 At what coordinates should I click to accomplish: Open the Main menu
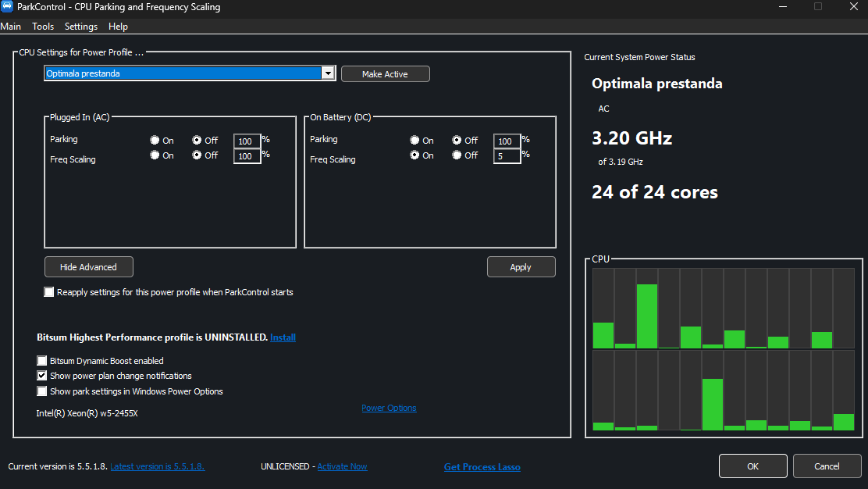(11, 27)
